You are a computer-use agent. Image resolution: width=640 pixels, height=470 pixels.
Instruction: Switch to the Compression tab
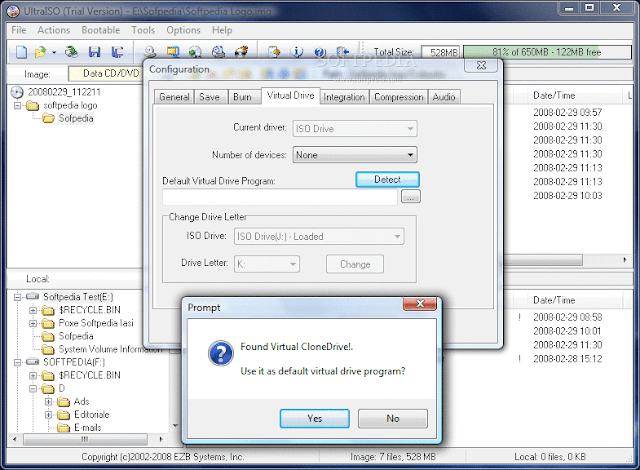[x=399, y=97]
